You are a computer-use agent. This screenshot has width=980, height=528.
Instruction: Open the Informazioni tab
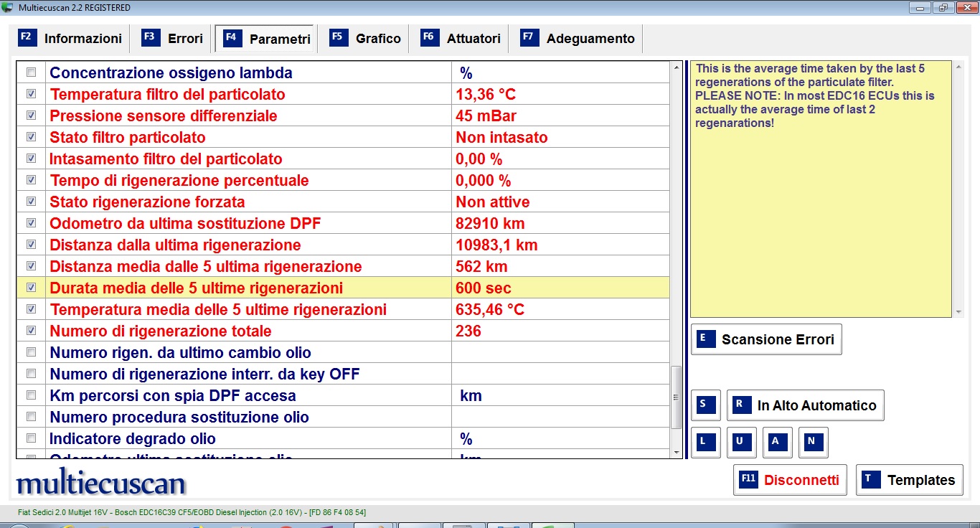[x=70, y=39]
